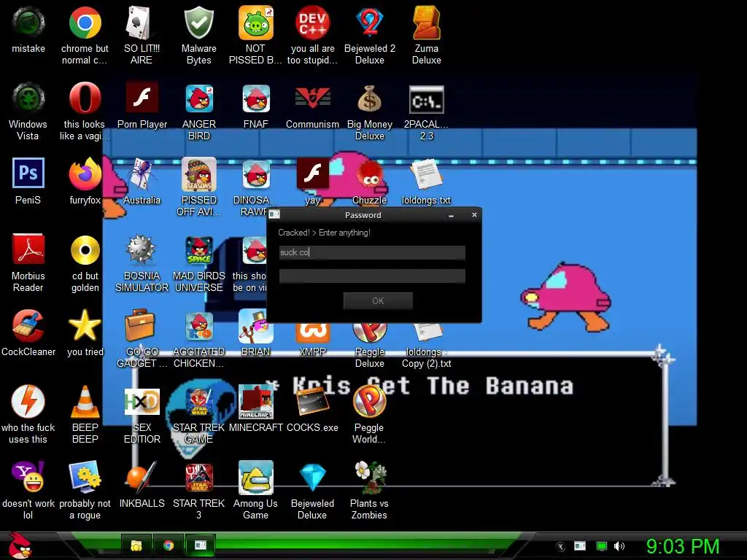Open the 'who the fuck uses this' icon
Screen dimensions: 747x560
[28, 402]
